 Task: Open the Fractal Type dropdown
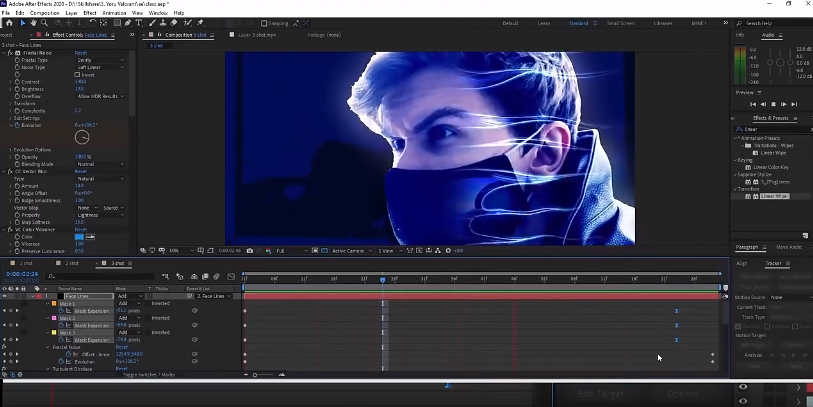click(100, 60)
